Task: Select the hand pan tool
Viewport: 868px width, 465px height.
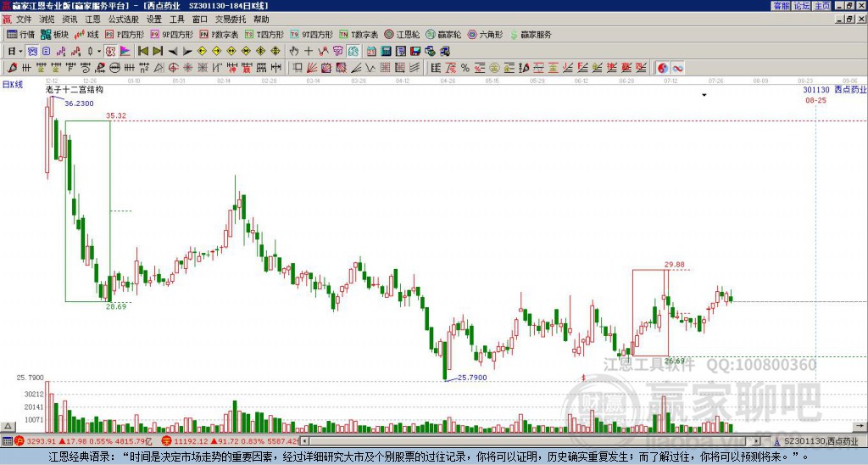Action: (x=294, y=52)
